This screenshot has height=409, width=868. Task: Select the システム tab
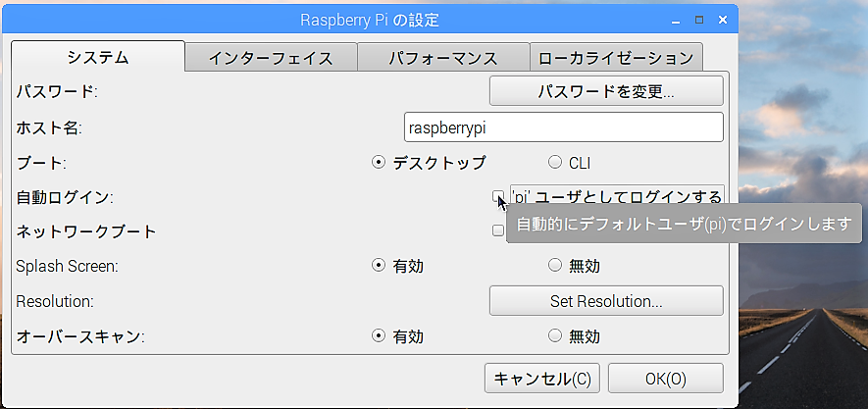coord(98,56)
